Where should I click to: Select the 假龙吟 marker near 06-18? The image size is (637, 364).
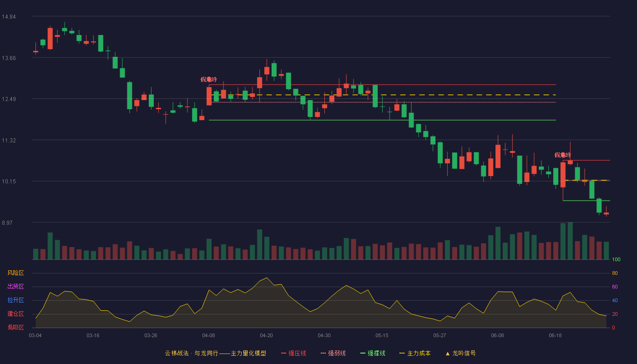click(563, 155)
